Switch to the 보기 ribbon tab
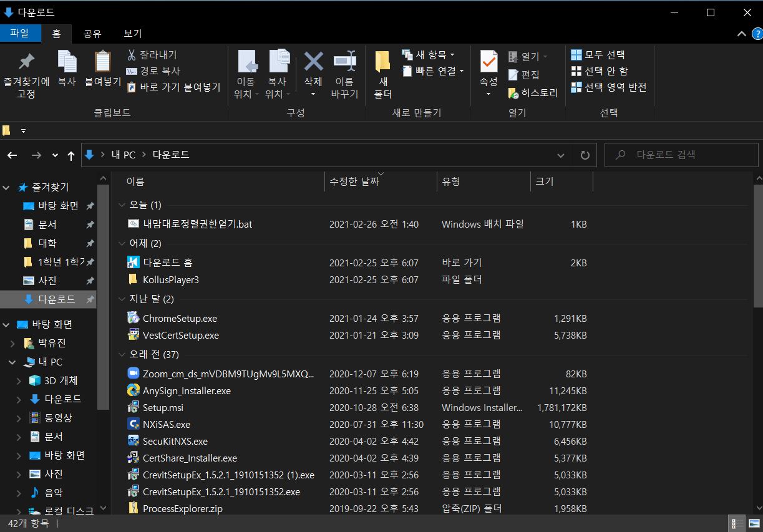The height and width of the screenshot is (532, 763). pyautogui.click(x=133, y=34)
